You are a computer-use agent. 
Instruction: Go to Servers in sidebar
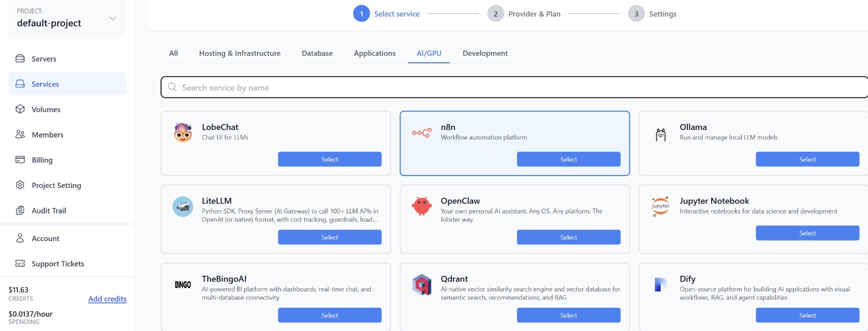coord(44,59)
